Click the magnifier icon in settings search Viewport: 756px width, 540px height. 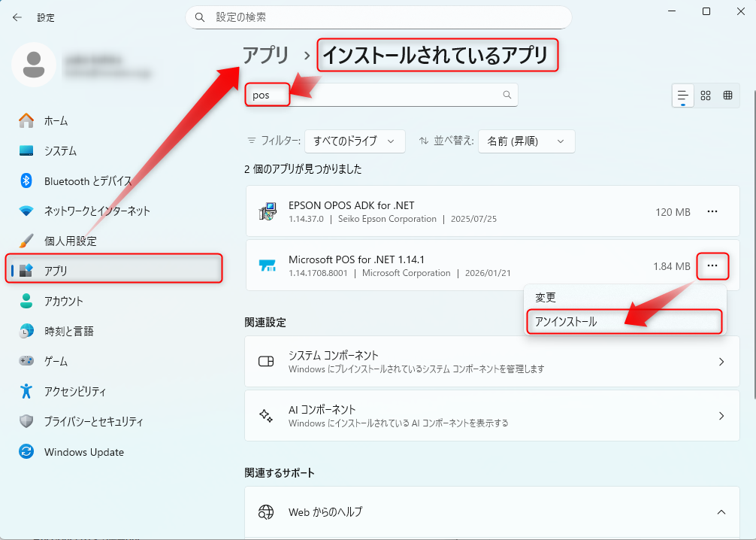[200, 17]
